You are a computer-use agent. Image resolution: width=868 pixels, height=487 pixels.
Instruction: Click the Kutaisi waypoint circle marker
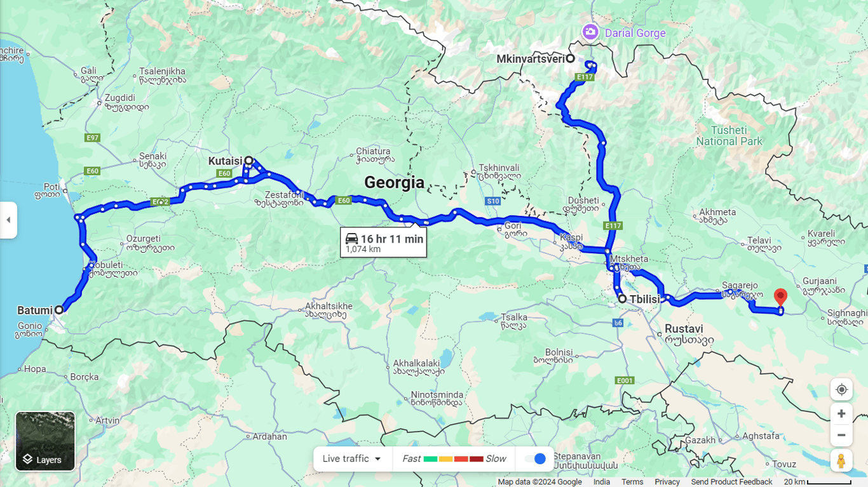click(249, 161)
